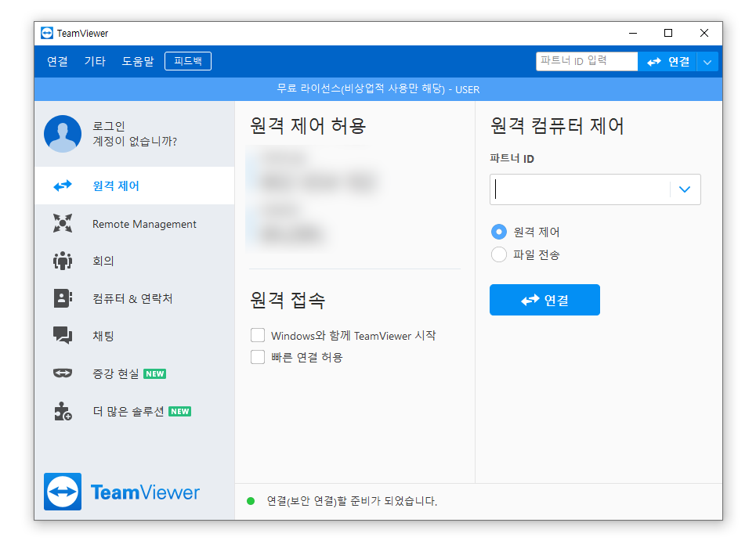The width and height of the screenshot is (756, 548).
Task: Open the 컴퓨터 & 연락처 contacts icon
Action: (x=63, y=298)
